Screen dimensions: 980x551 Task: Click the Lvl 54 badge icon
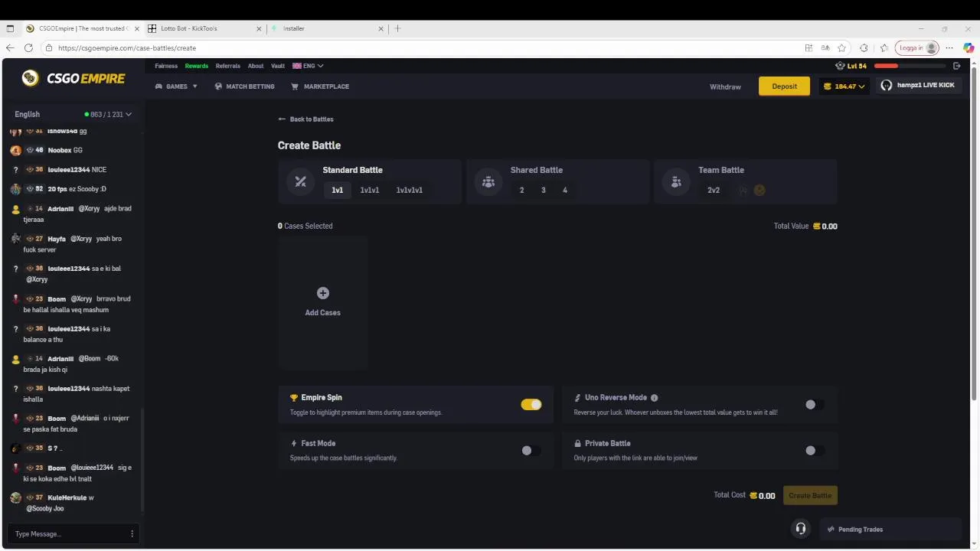pyautogui.click(x=840, y=66)
